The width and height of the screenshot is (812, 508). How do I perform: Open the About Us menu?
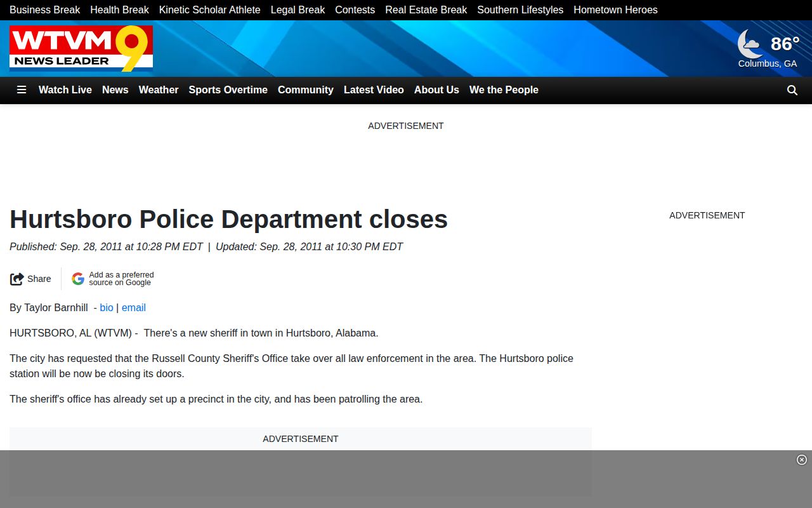(x=436, y=90)
